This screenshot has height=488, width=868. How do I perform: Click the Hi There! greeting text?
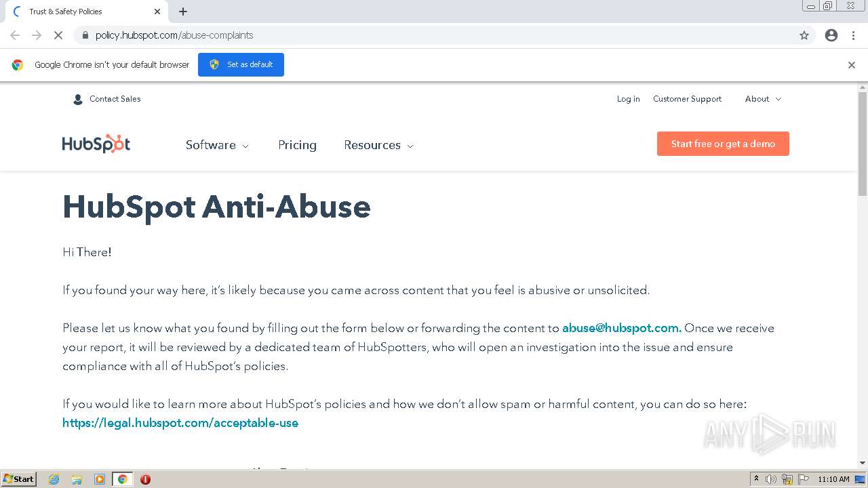(x=87, y=252)
